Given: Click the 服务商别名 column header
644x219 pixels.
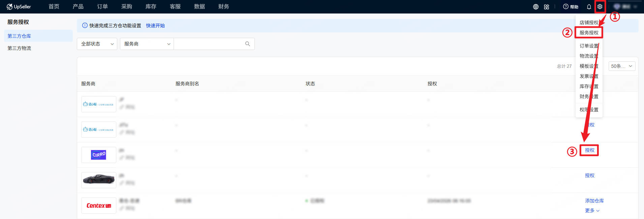Looking at the screenshot, I should [187, 84].
